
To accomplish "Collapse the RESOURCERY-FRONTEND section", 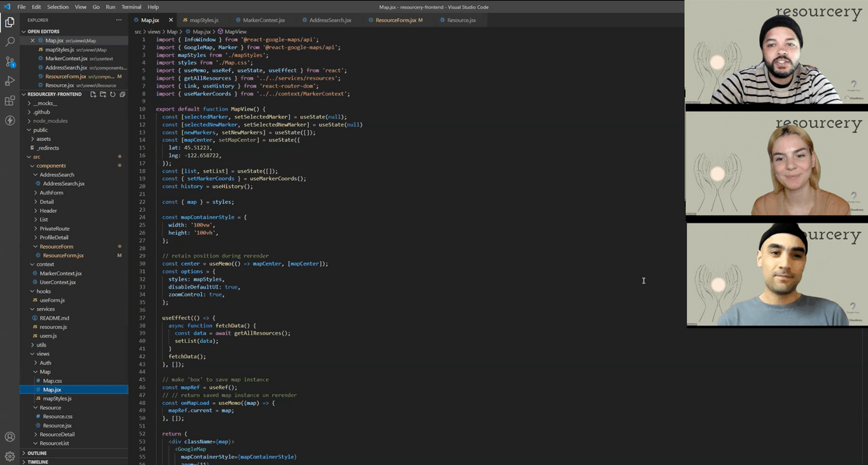I will (x=54, y=94).
